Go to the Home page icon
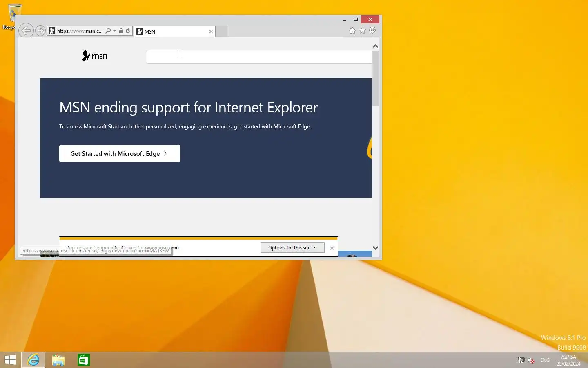Image resolution: width=588 pixels, height=368 pixels. (x=352, y=31)
